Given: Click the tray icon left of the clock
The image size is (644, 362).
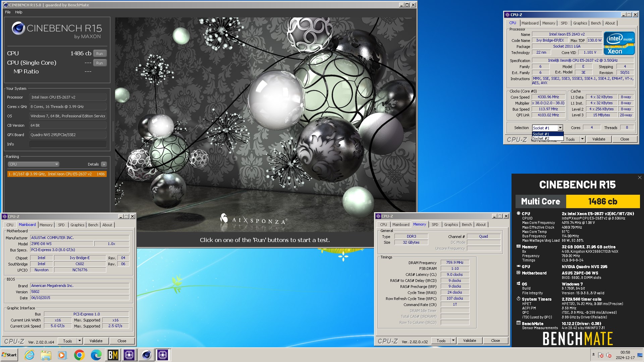Looking at the screenshot, I should tap(609, 355).
